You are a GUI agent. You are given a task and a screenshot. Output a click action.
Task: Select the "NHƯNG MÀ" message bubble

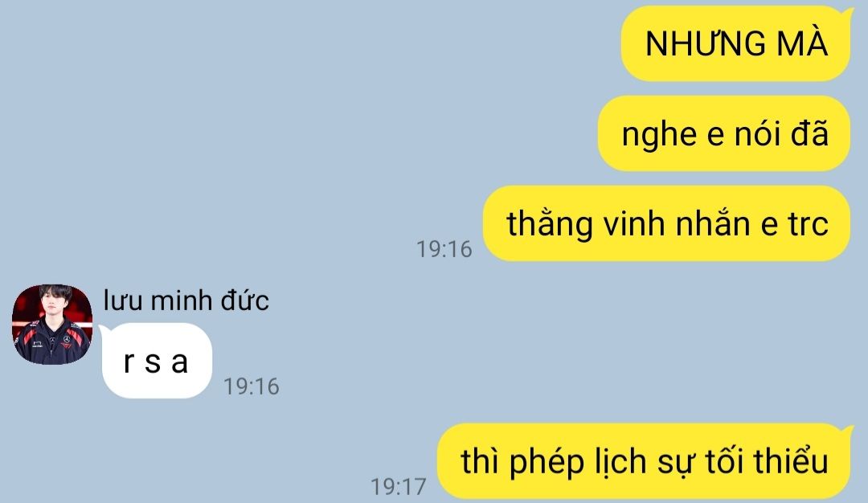[736, 43]
